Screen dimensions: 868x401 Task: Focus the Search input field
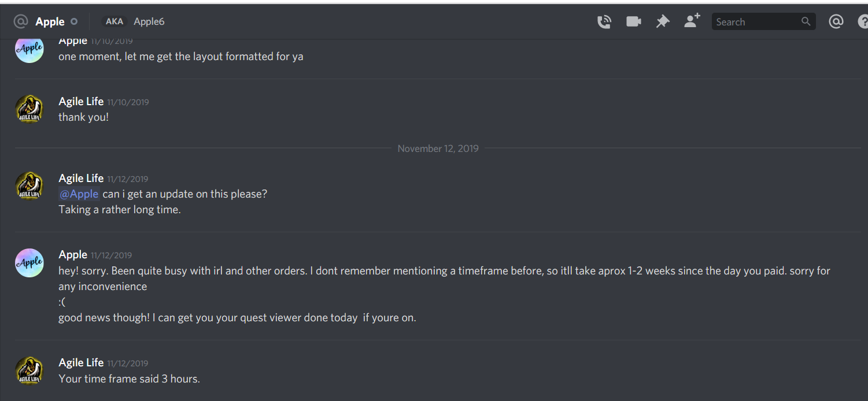[763, 22]
